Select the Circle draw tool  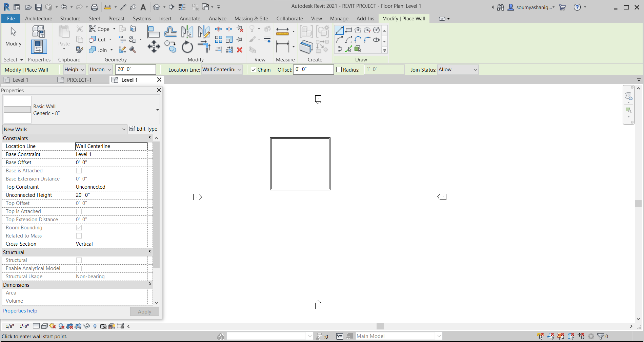coord(376,30)
